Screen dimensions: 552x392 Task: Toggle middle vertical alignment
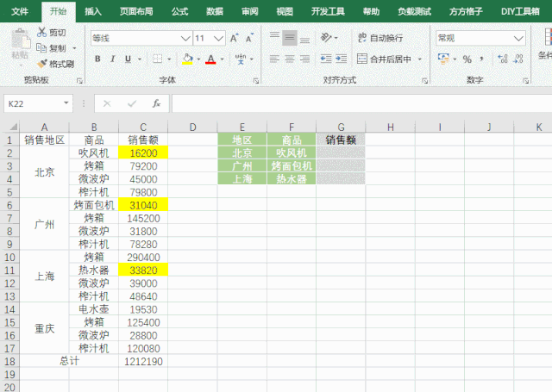coord(290,38)
